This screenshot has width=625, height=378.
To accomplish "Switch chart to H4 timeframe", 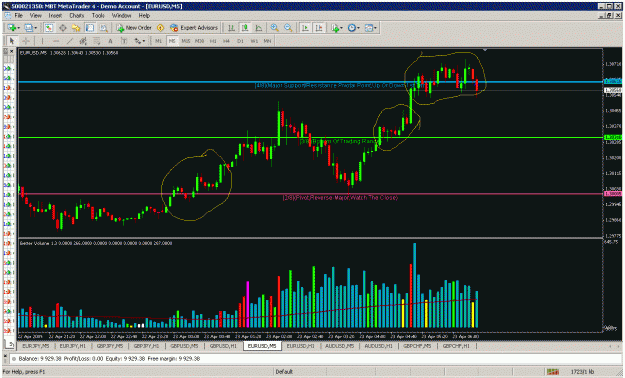I will click(x=226, y=41).
